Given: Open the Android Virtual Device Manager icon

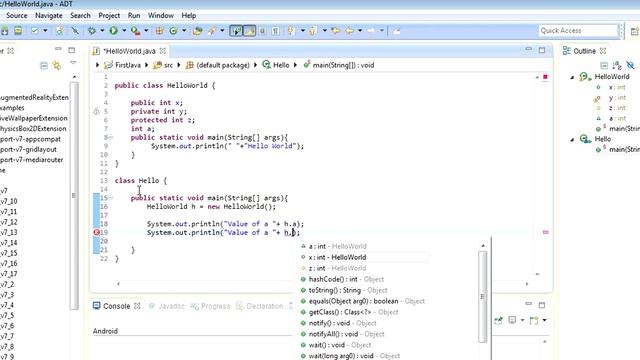Looking at the screenshot, I should point(18,31).
